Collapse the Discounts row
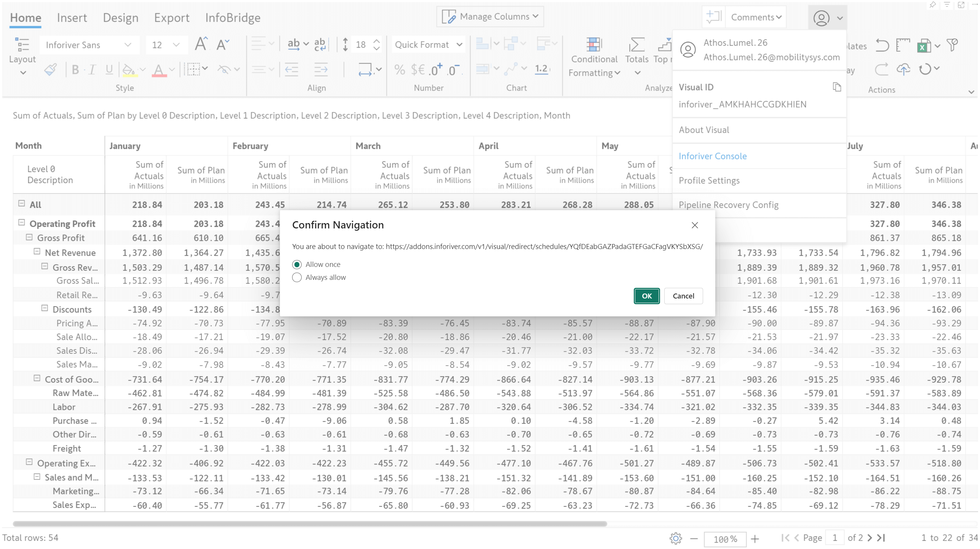The height and width of the screenshot is (549, 980). point(44,308)
